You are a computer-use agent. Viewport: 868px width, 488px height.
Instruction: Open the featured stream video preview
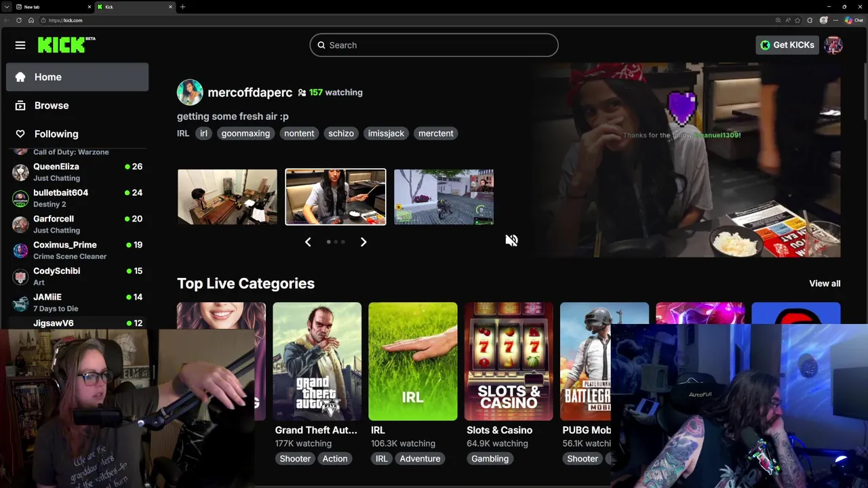[x=685, y=160]
